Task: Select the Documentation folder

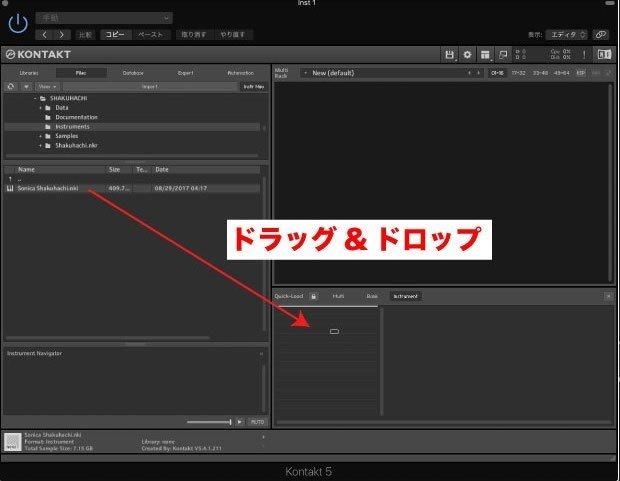Action: point(76,117)
